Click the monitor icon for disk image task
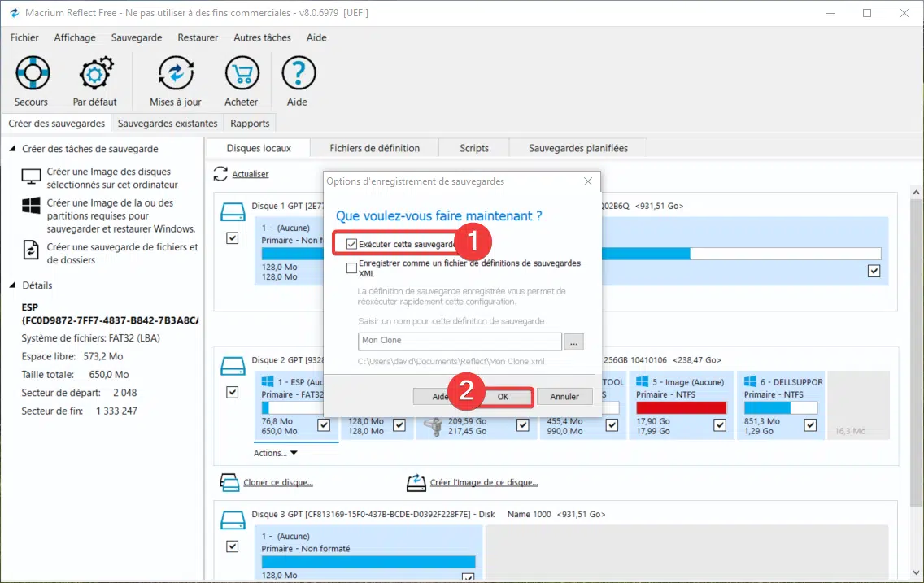The image size is (924, 583). (x=31, y=176)
